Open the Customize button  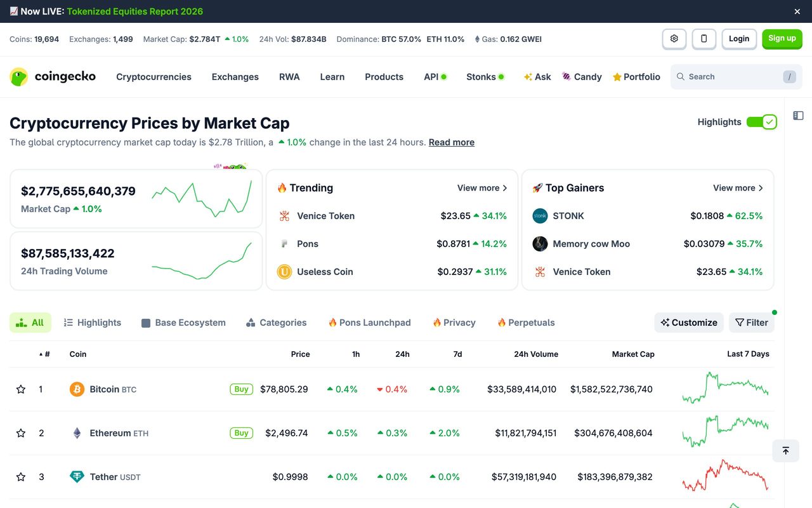(689, 323)
